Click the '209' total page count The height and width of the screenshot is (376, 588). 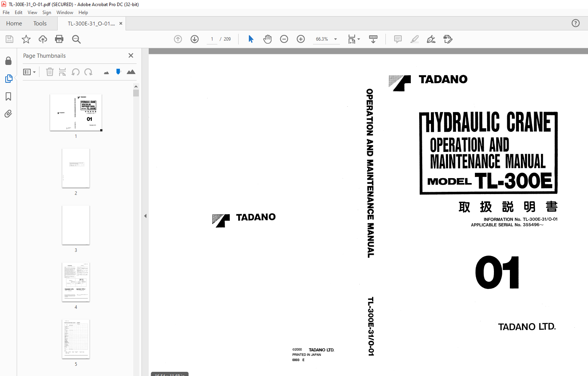[x=227, y=39]
